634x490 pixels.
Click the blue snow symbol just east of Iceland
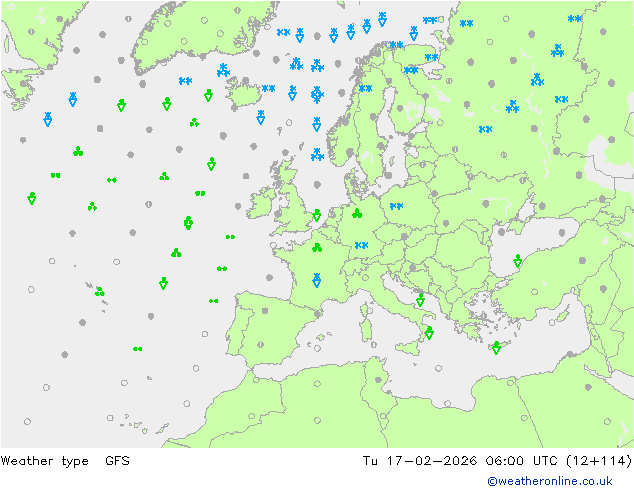[x=268, y=88]
